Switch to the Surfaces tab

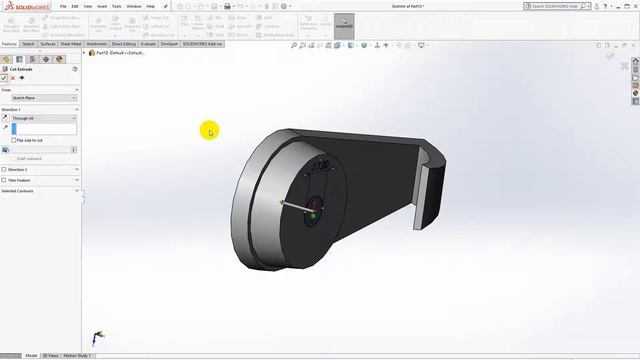point(48,44)
